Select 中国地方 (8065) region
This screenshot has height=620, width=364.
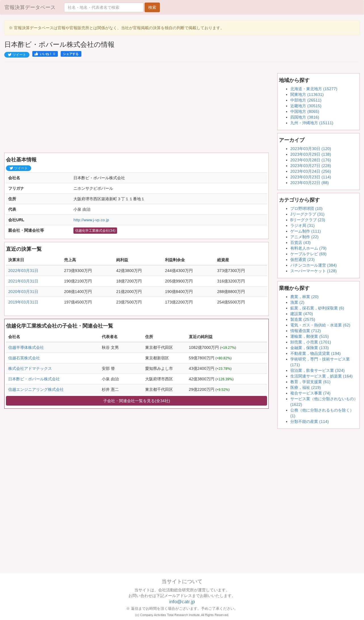pyautogui.click(x=304, y=112)
